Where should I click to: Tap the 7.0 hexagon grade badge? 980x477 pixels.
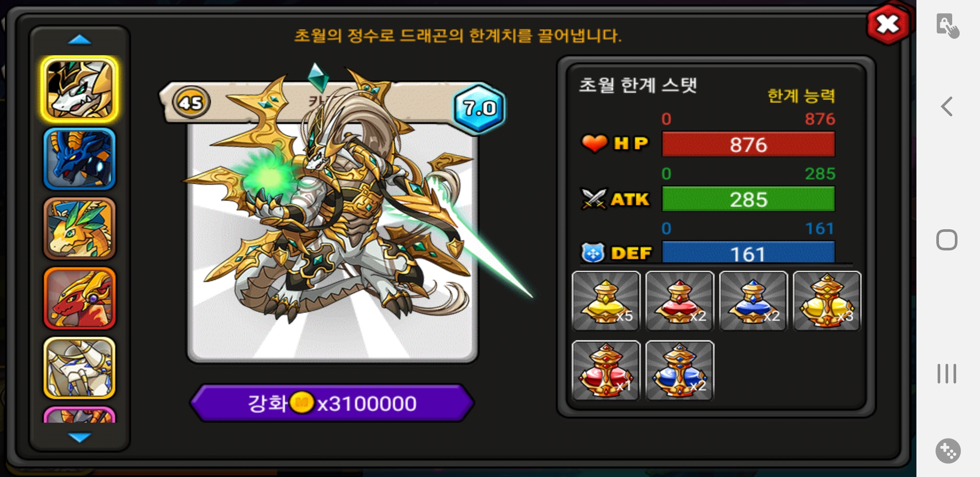(479, 108)
